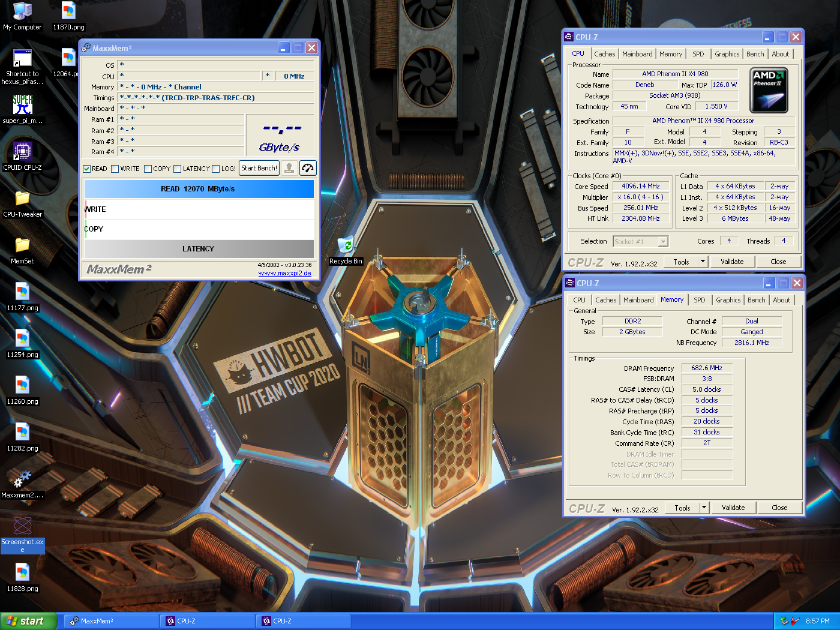The height and width of the screenshot is (630, 840).
Task: Open Shortcut to hexus_pifast icon
Action: pyautogui.click(x=22, y=67)
